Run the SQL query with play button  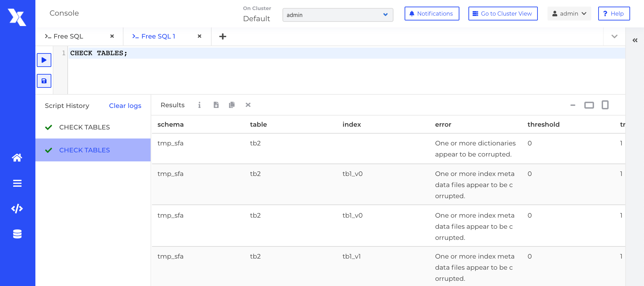tap(44, 60)
